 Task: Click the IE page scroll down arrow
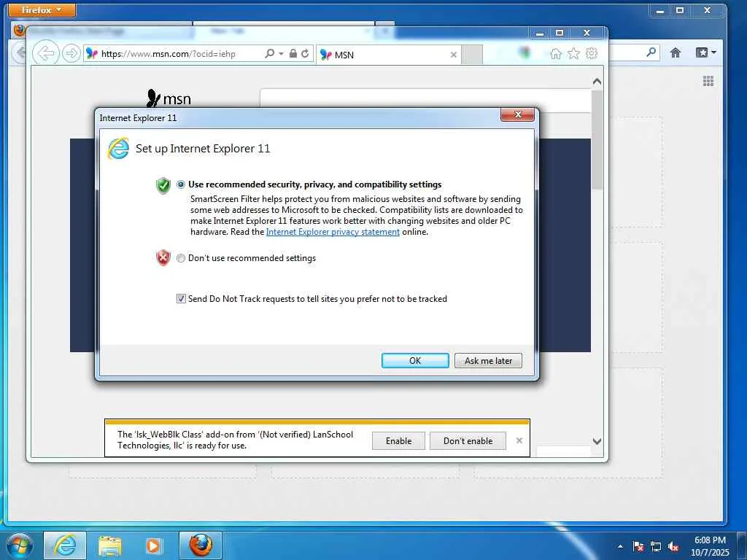click(597, 441)
